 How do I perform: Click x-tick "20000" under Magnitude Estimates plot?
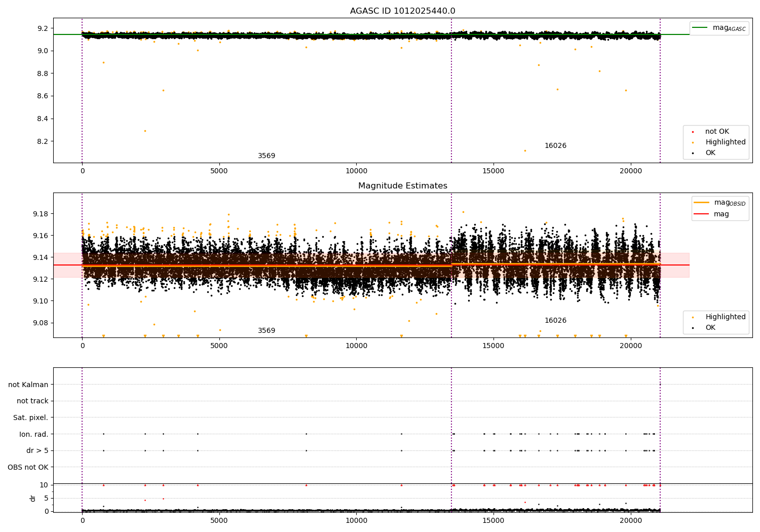631,346
